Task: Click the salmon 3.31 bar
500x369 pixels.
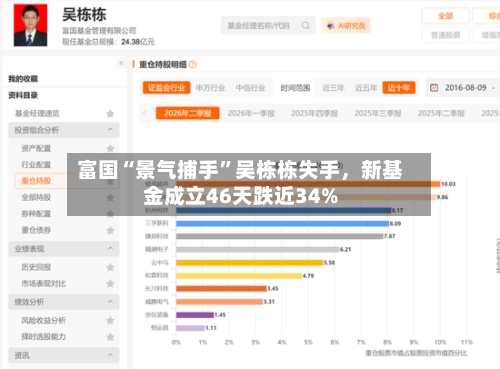Action: [x=220, y=302]
